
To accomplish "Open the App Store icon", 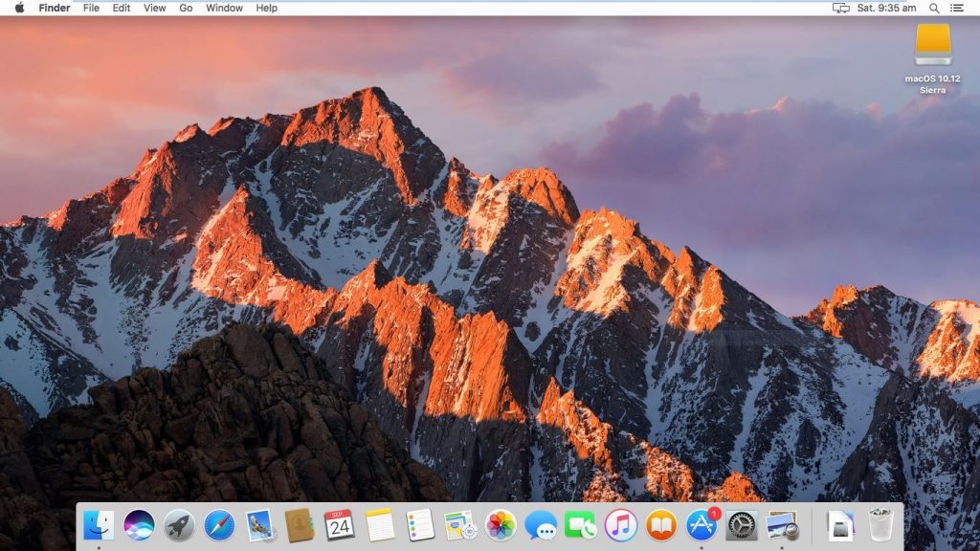I will [702, 524].
